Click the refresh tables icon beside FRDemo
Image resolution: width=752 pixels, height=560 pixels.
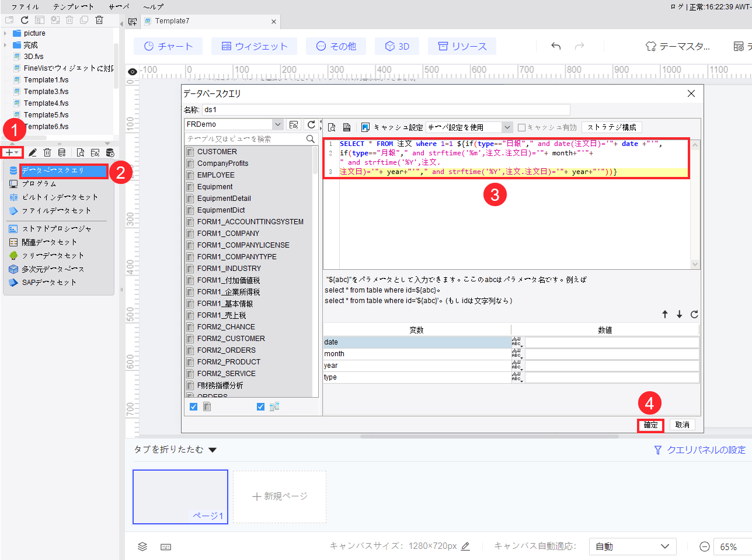coord(311,124)
